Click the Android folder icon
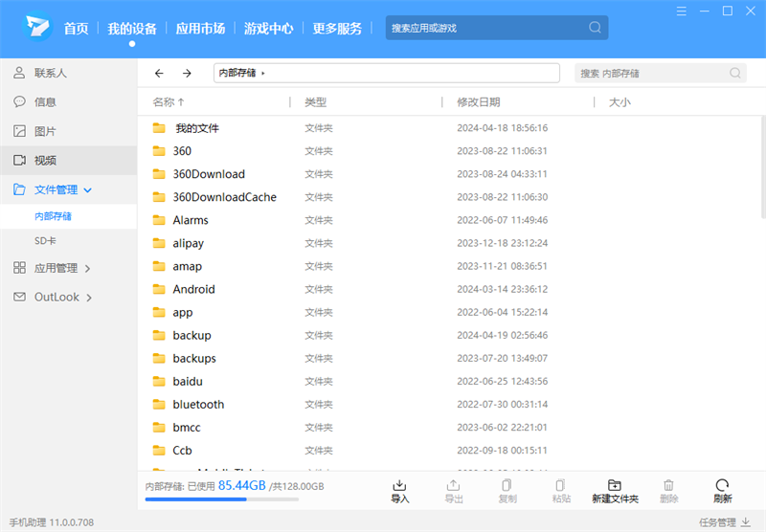Image resolution: width=766 pixels, height=532 pixels. [159, 289]
